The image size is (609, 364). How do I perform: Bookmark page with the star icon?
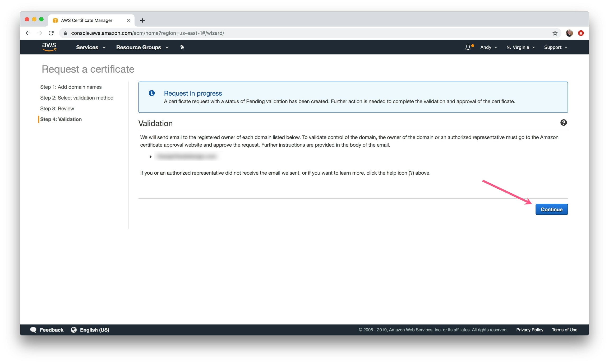point(555,33)
